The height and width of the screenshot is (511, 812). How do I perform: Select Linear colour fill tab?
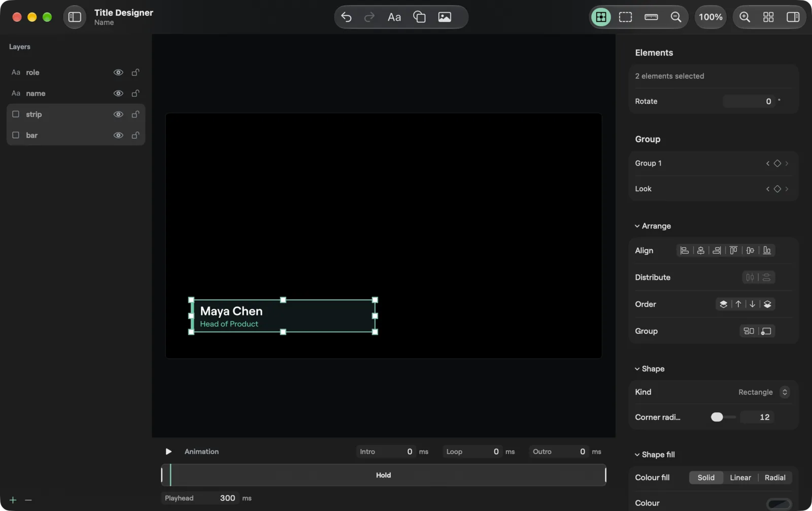(x=740, y=478)
